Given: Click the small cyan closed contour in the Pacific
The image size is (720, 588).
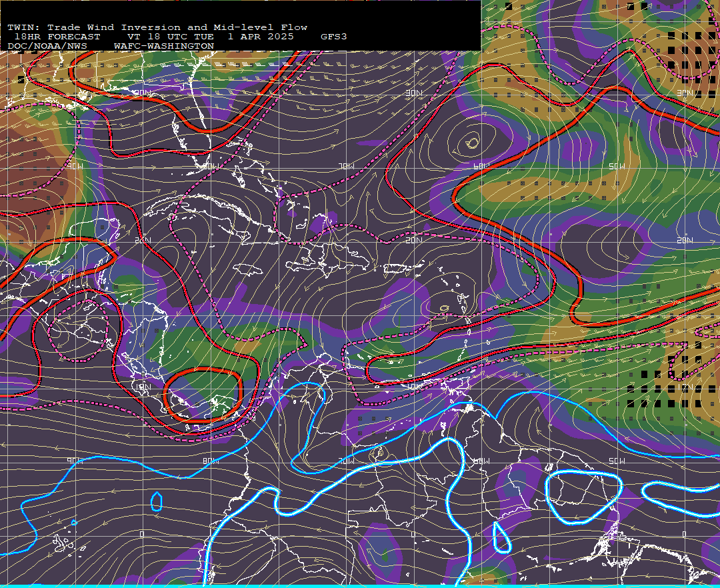Looking at the screenshot, I should [x=157, y=502].
